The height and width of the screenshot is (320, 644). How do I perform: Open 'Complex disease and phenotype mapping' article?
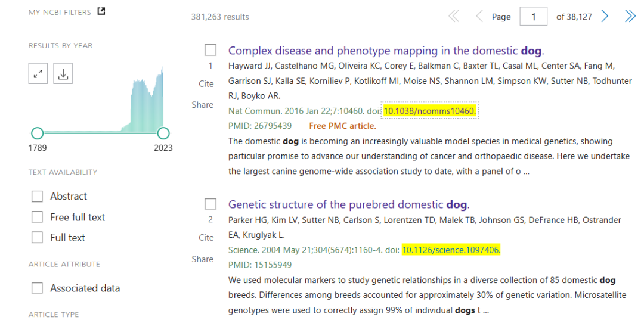[386, 51]
